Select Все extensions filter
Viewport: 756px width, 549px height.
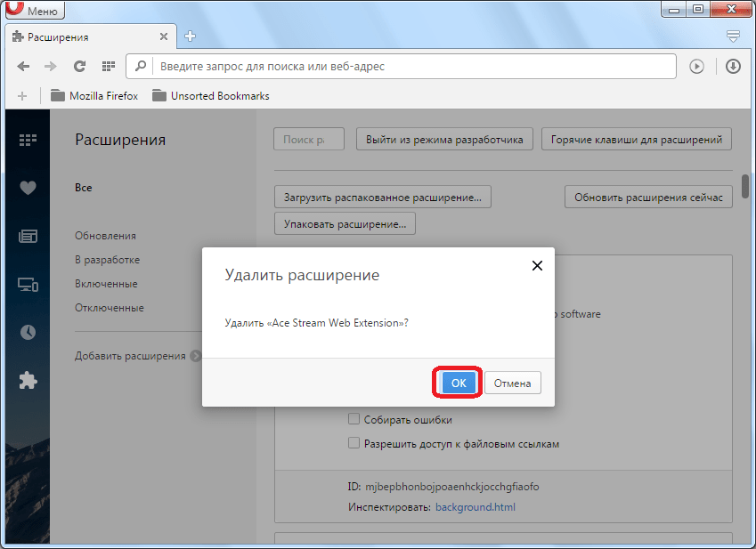point(84,188)
